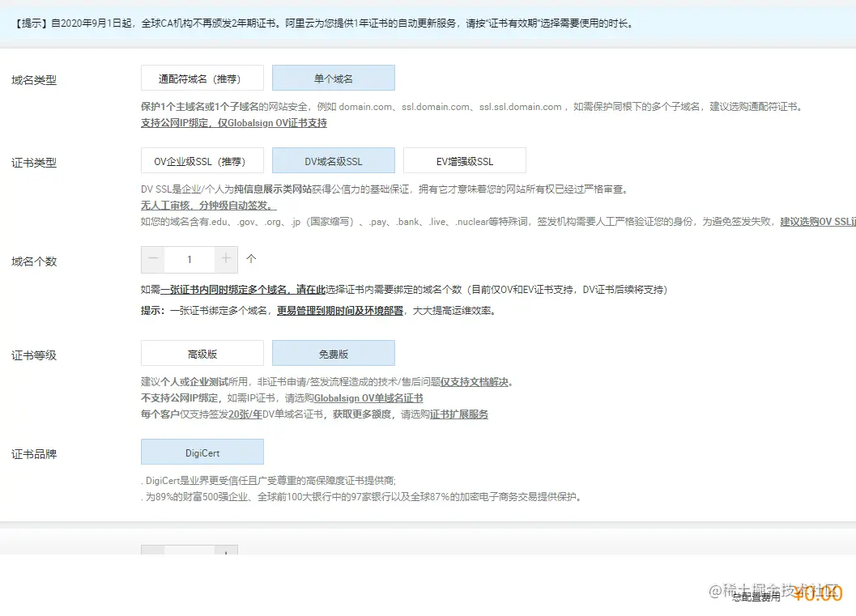The height and width of the screenshot is (616, 856).
Task: Click the 纯信息展示类网站 description text
Action: point(273,189)
